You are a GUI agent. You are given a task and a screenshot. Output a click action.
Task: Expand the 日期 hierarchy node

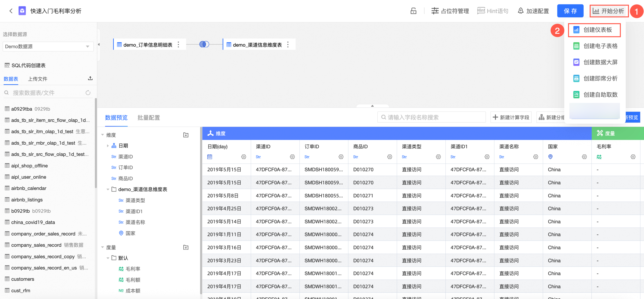(108, 146)
